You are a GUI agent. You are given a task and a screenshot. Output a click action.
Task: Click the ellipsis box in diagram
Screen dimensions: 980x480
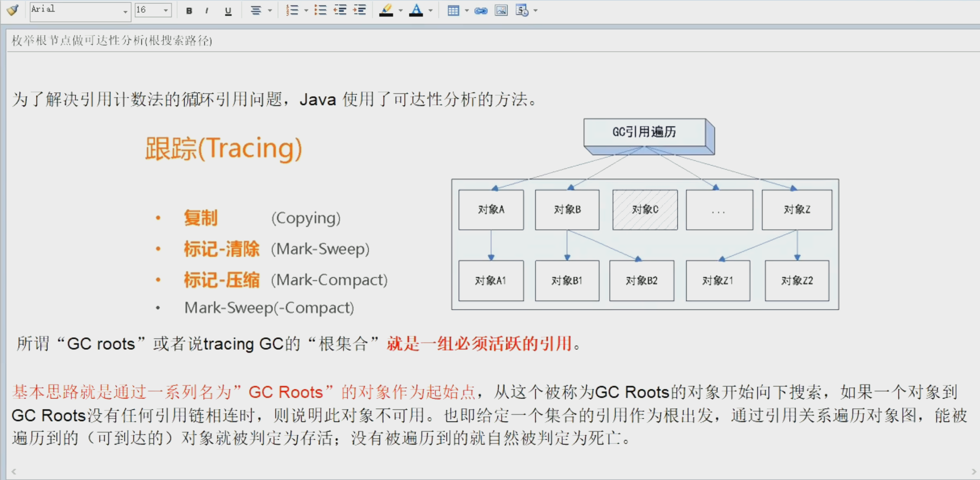tap(719, 210)
